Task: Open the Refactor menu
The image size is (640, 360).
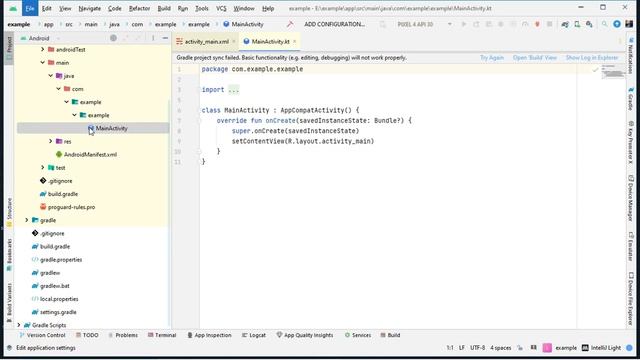Action: pos(139,8)
